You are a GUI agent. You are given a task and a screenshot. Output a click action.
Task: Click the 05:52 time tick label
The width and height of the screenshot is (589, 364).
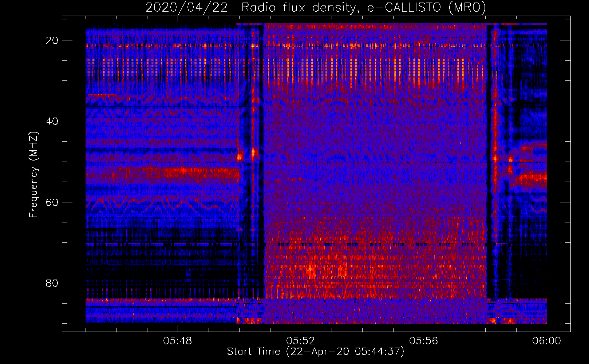[x=300, y=341]
